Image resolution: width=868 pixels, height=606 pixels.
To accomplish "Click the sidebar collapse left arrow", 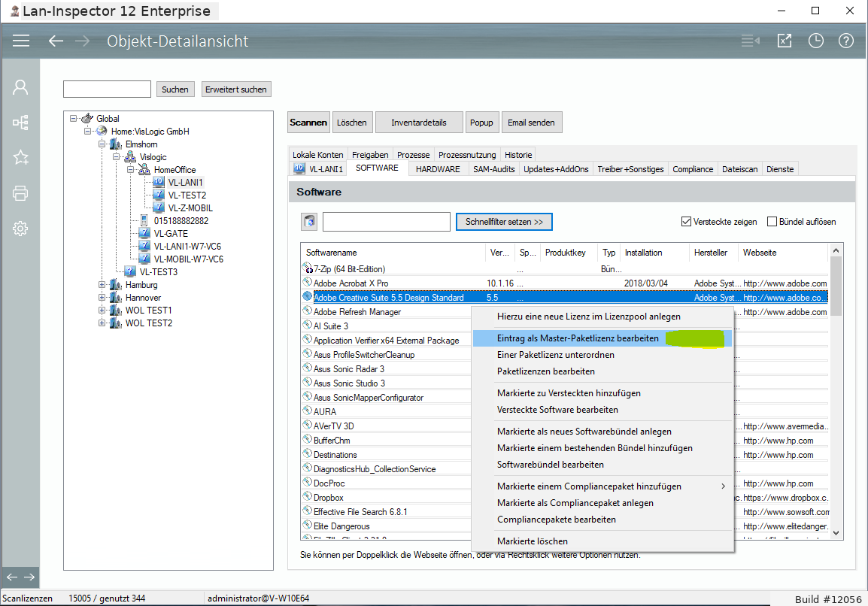I will coord(11,577).
